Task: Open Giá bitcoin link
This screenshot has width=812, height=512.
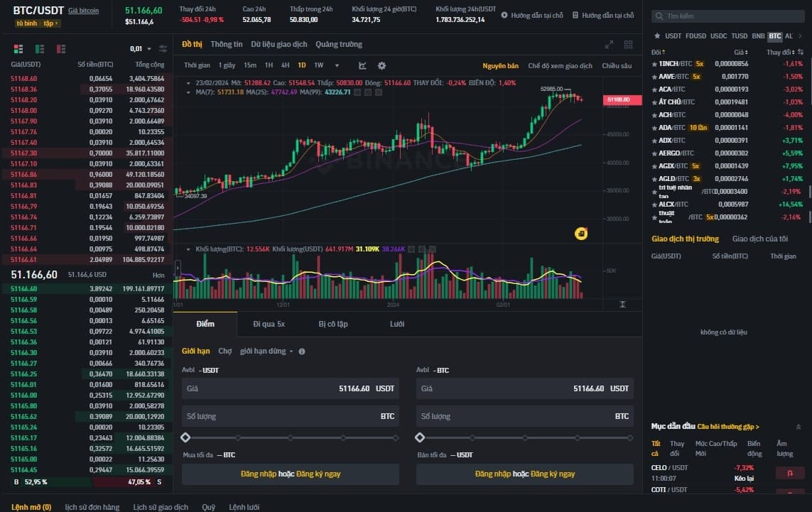Action: [x=83, y=11]
